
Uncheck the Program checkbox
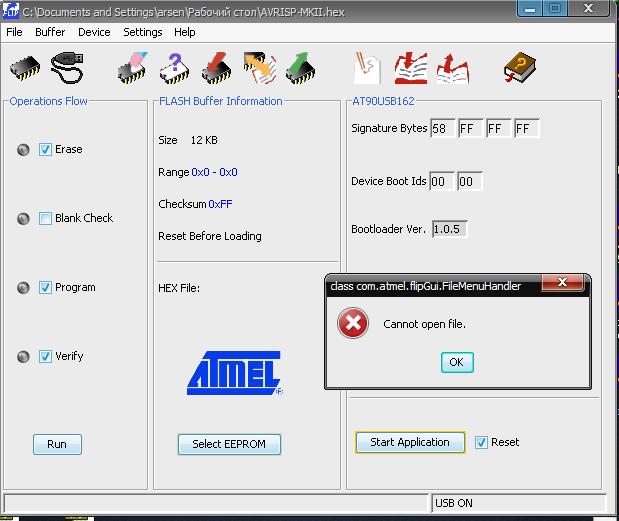tap(45, 288)
